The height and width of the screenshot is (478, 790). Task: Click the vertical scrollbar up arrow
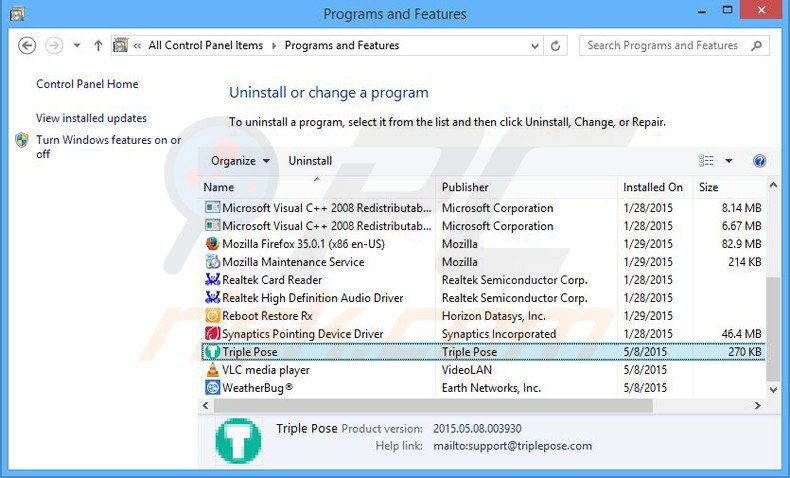(x=773, y=185)
